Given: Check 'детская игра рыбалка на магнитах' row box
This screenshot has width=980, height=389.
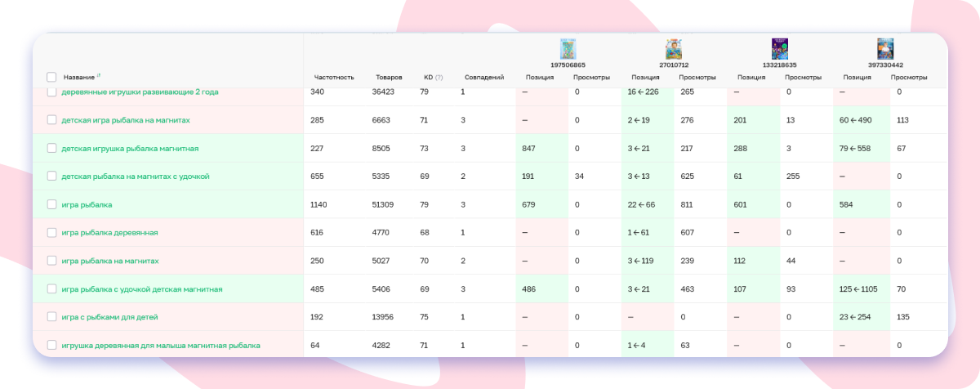Looking at the screenshot, I should [51, 120].
